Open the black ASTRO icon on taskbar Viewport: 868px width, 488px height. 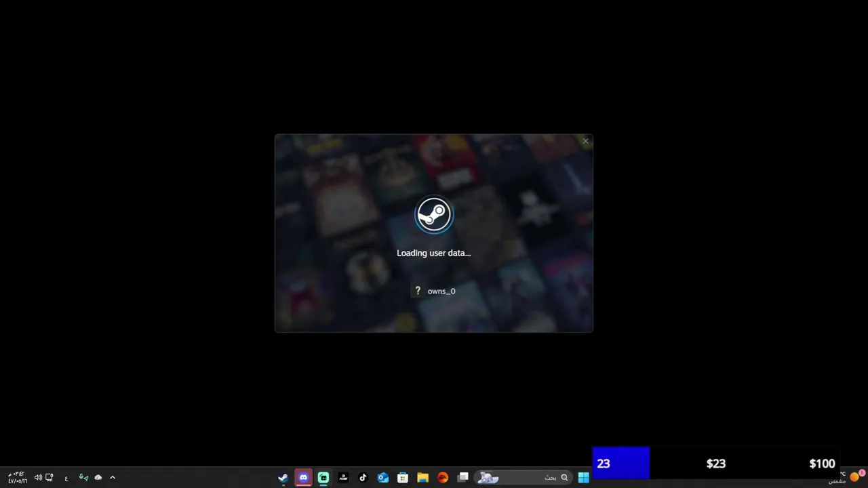[343, 478]
